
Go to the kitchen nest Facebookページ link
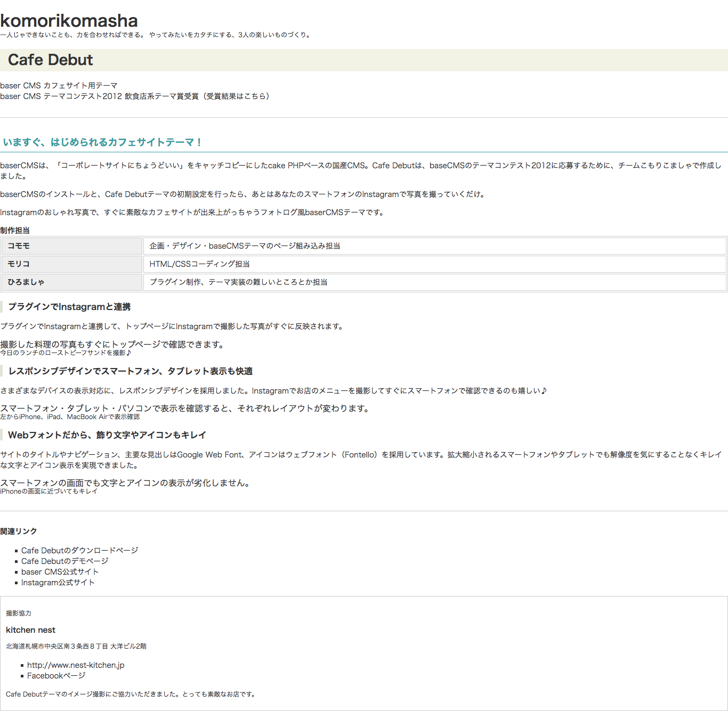(x=56, y=676)
